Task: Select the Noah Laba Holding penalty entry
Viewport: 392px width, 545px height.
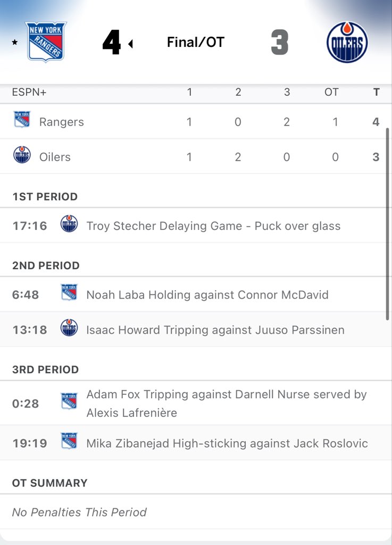Action: tap(207, 295)
